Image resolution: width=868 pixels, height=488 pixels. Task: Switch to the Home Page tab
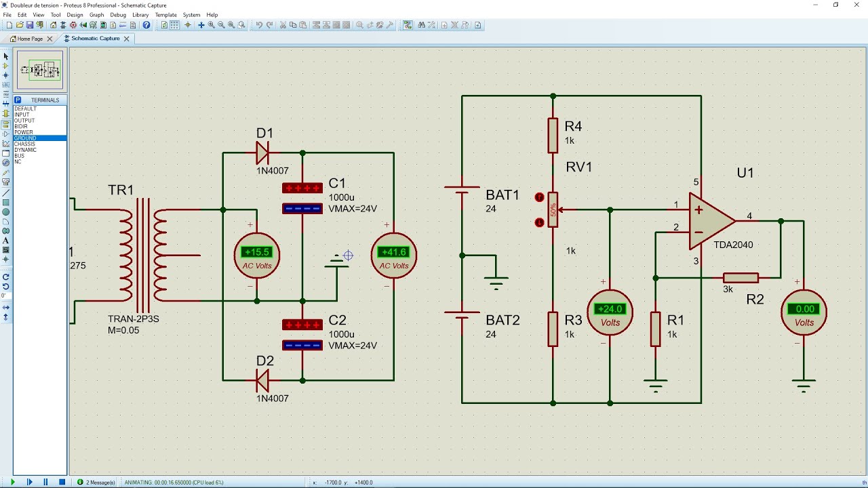pos(30,39)
